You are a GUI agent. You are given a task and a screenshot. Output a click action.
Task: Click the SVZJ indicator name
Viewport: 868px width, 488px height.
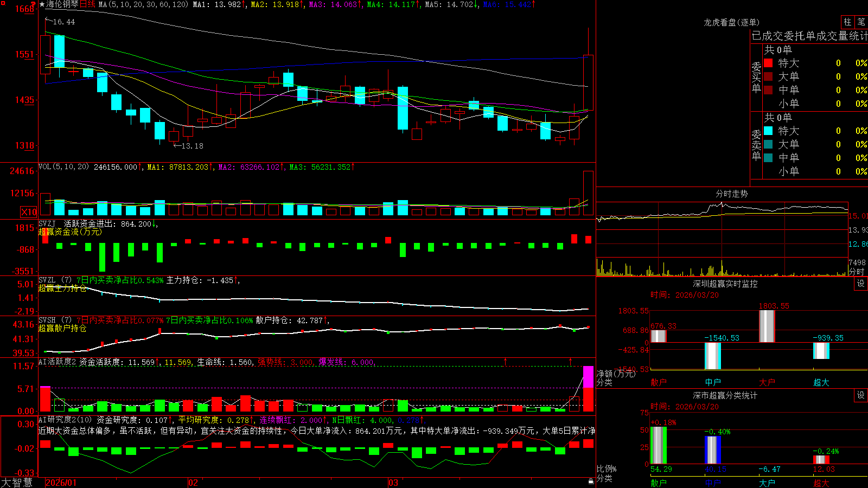(x=47, y=223)
